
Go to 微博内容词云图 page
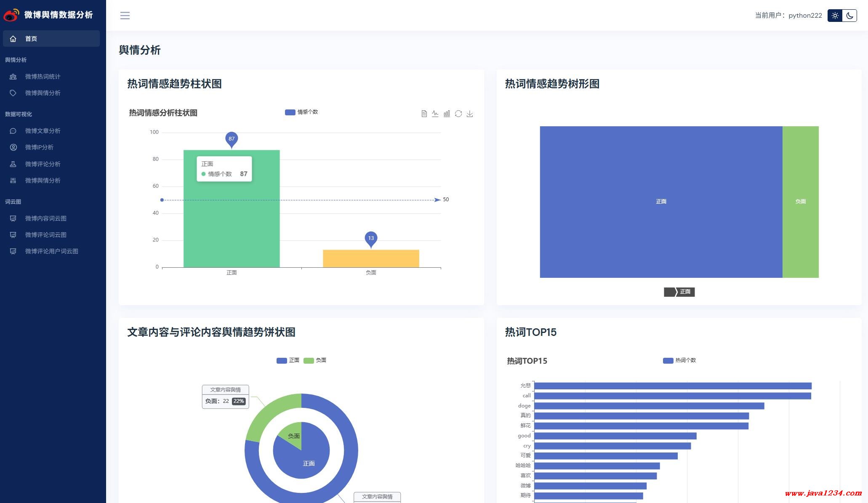45,218
